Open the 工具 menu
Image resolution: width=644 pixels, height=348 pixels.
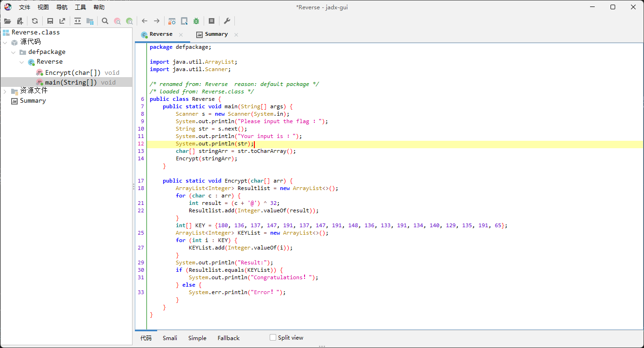[80, 7]
